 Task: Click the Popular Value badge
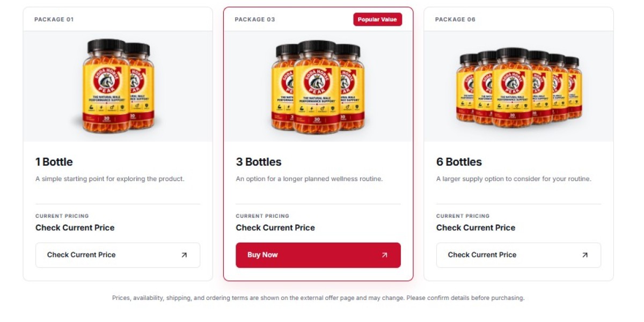(377, 19)
